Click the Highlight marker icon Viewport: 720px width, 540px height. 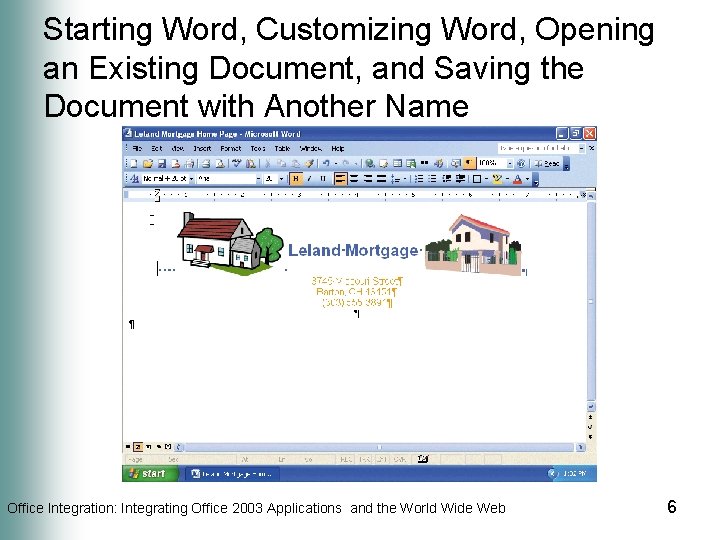497,179
